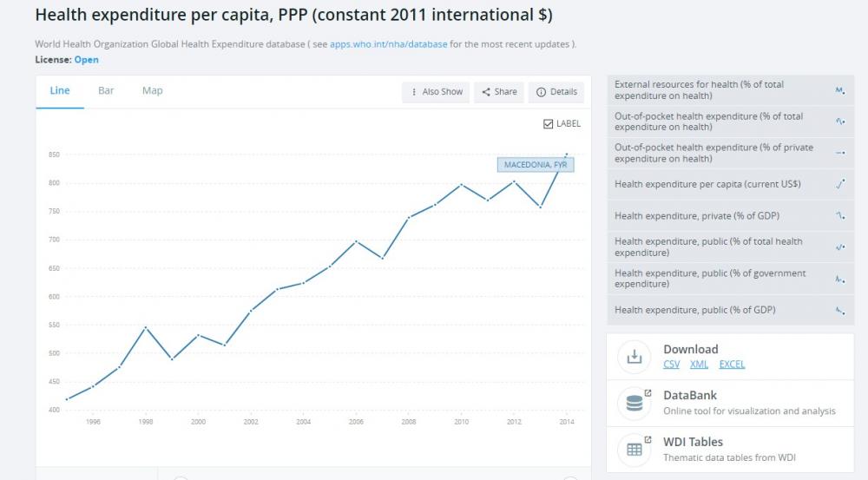Click the MACEDONIA, FYR chart label
This screenshot has width=868, height=480.
tap(536, 165)
